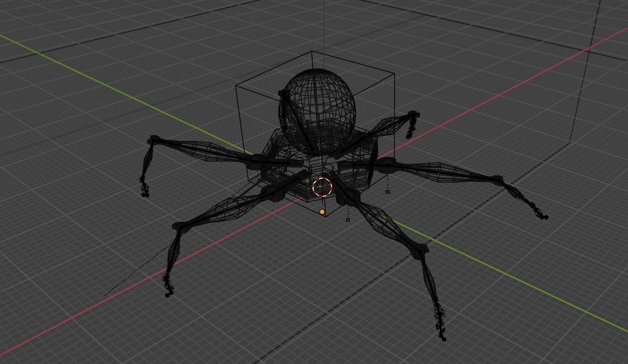Select the small square empty marker hanging below the right-hand leg's hip joint
This screenshot has width=628, height=364.
387,192
